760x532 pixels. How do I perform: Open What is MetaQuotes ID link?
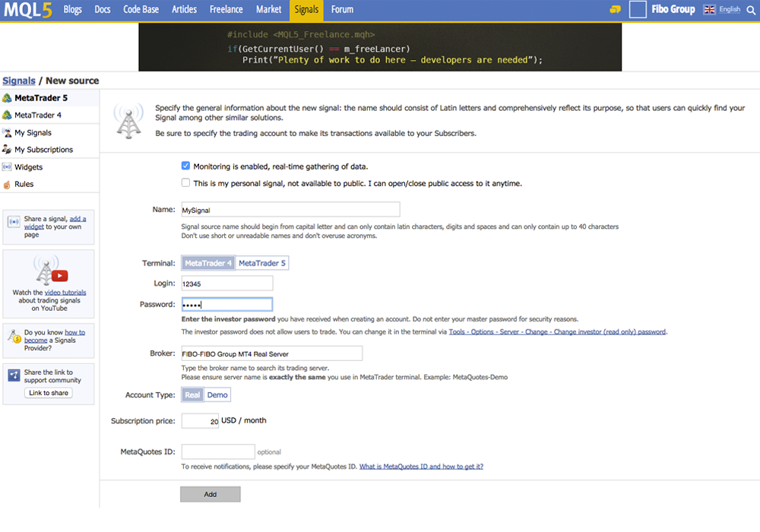pos(421,467)
